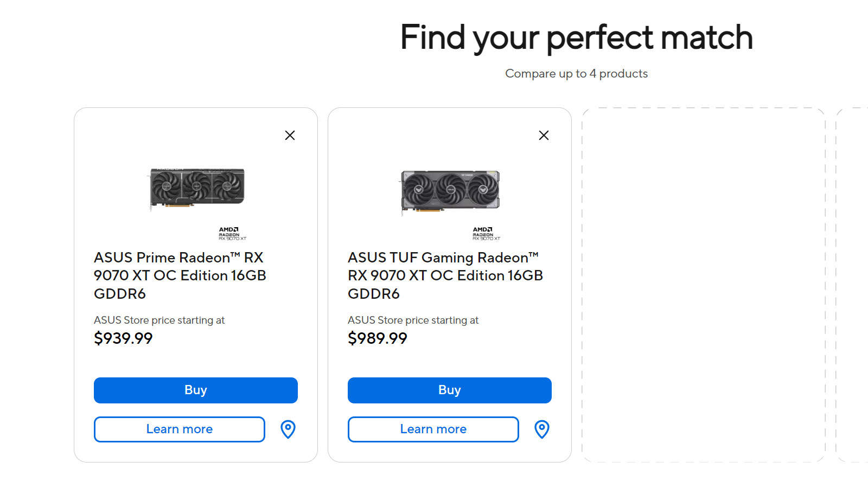The width and height of the screenshot is (868, 488).
Task: Click the $939.99 price
Action: 123,338
